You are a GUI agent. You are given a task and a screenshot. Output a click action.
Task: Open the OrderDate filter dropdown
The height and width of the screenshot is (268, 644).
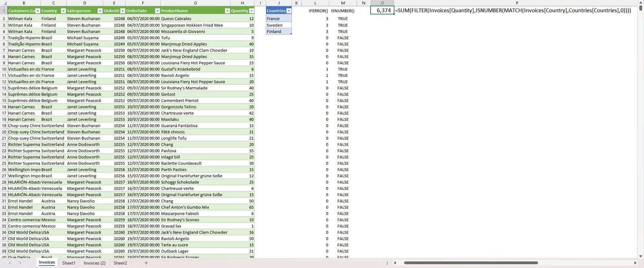point(157,11)
